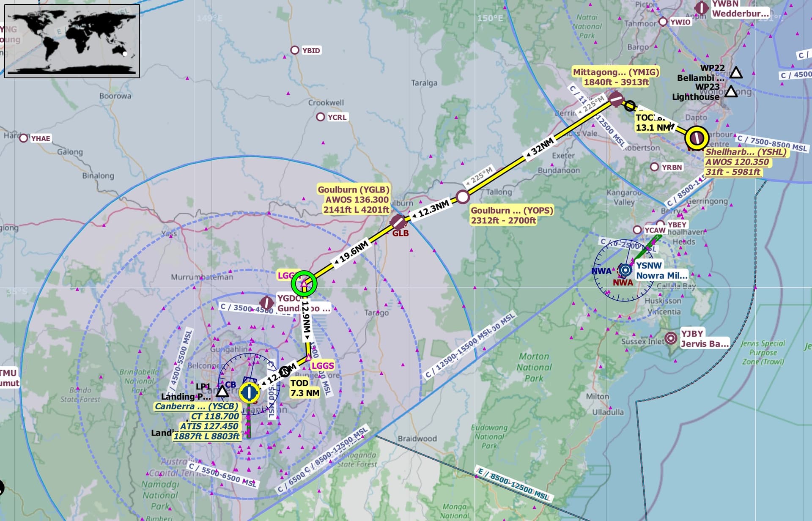This screenshot has height=521, width=812.
Task: Click the WP23 Lighthouse waypoint triangle
Action: [x=731, y=91]
